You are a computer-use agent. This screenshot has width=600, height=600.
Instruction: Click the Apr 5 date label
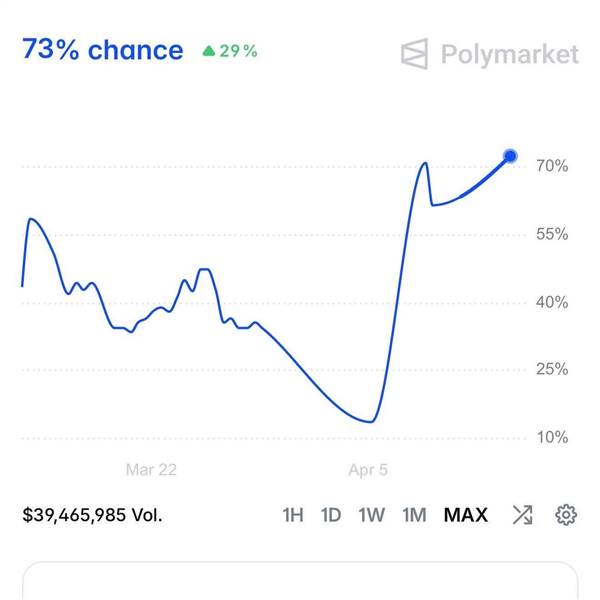pos(368,469)
